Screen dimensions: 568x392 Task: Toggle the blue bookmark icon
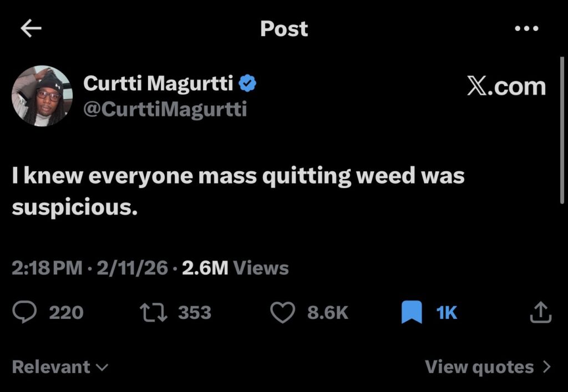[x=412, y=313]
